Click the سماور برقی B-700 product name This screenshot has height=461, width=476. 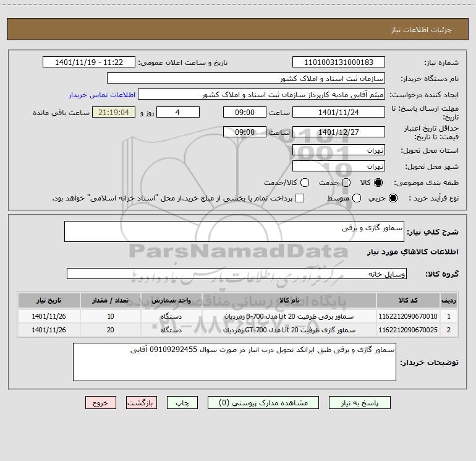[289, 316]
